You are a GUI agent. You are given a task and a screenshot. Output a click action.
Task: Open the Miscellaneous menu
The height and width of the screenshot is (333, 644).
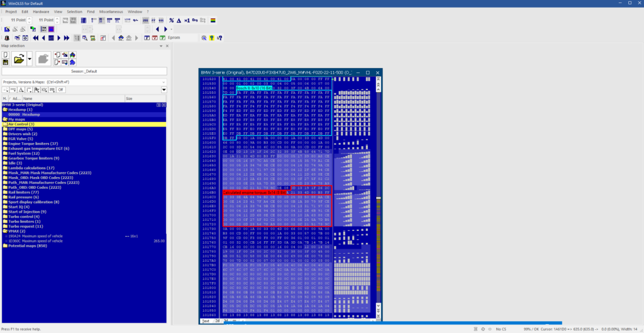click(111, 11)
